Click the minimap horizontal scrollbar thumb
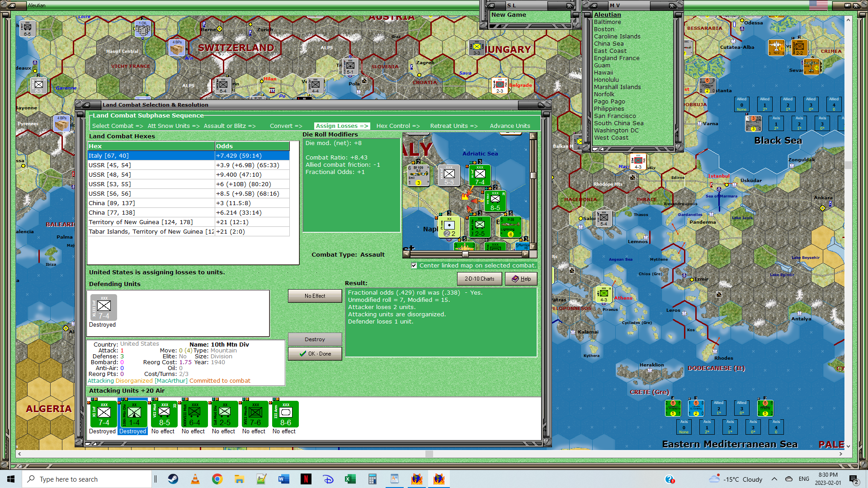The image size is (868, 488). pos(465,254)
